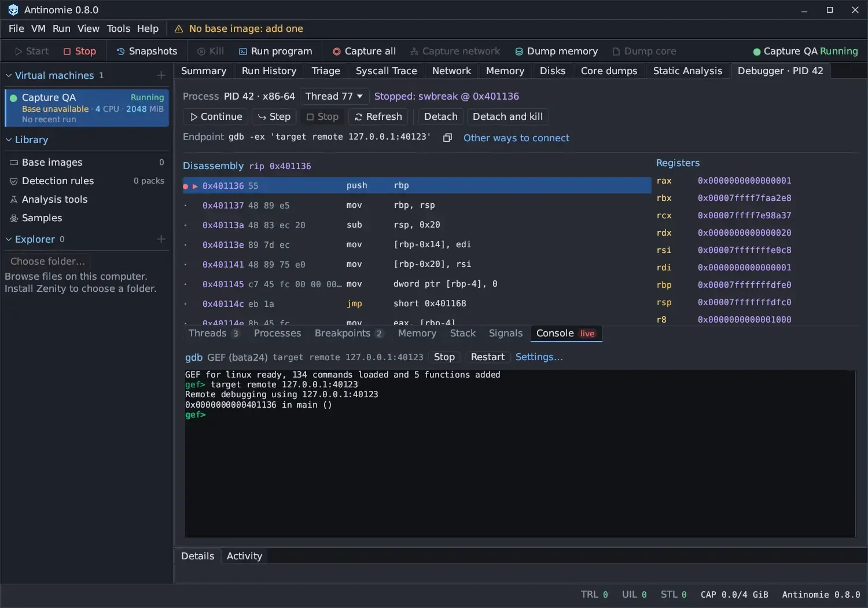The image size is (868, 608).
Task: Open the Breakpoints sub-tab
Action: (349, 334)
